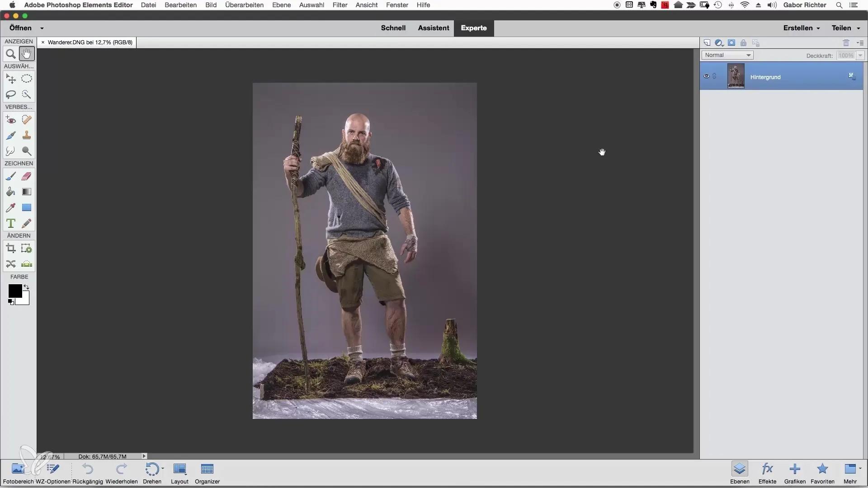This screenshot has height=488, width=868.
Task: Toggle the Effekte panel
Action: click(767, 473)
